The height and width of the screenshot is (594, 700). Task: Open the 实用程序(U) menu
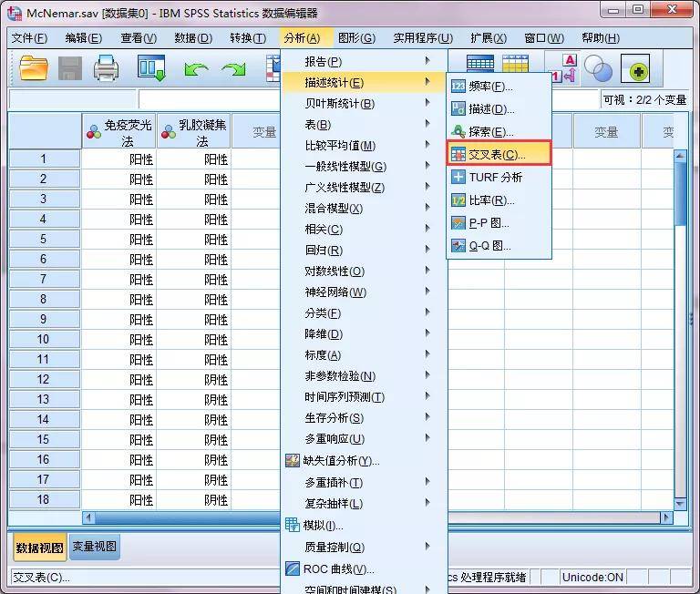point(423,38)
